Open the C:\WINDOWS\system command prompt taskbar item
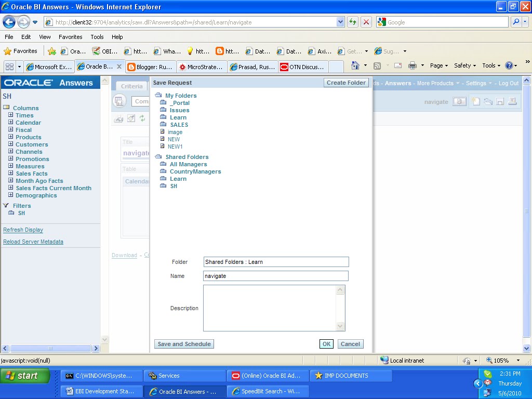 pyautogui.click(x=101, y=376)
